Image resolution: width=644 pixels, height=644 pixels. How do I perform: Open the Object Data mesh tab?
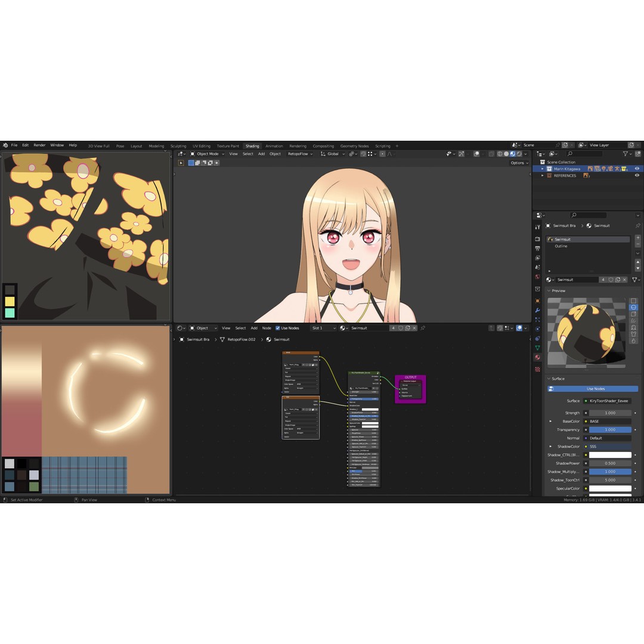tap(538, 348)
